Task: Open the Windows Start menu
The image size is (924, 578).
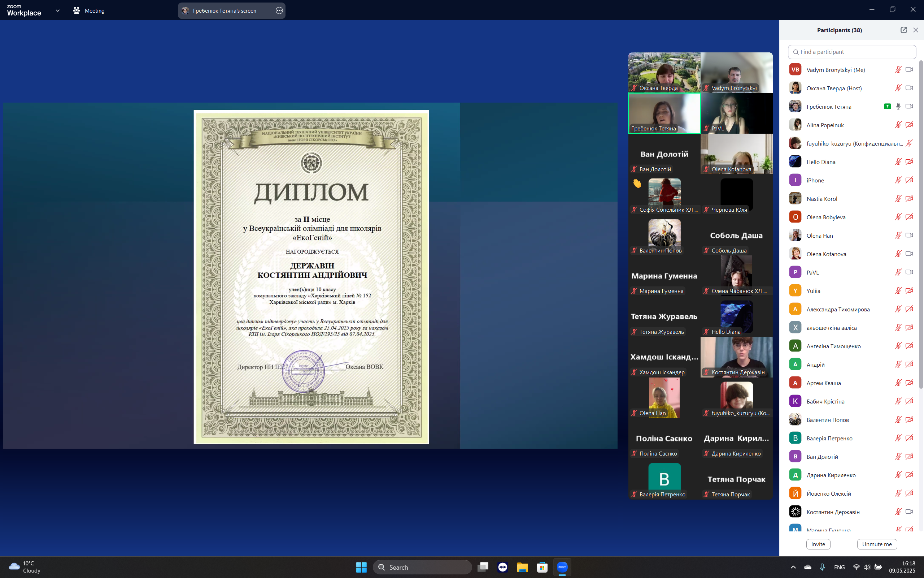Action: tap(361, 567)
